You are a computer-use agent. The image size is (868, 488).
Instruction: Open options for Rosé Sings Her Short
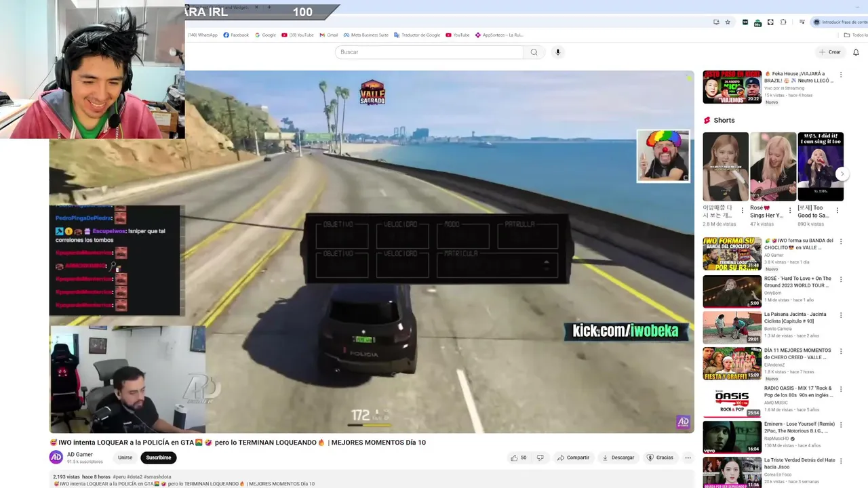click(x=789, y=210)
